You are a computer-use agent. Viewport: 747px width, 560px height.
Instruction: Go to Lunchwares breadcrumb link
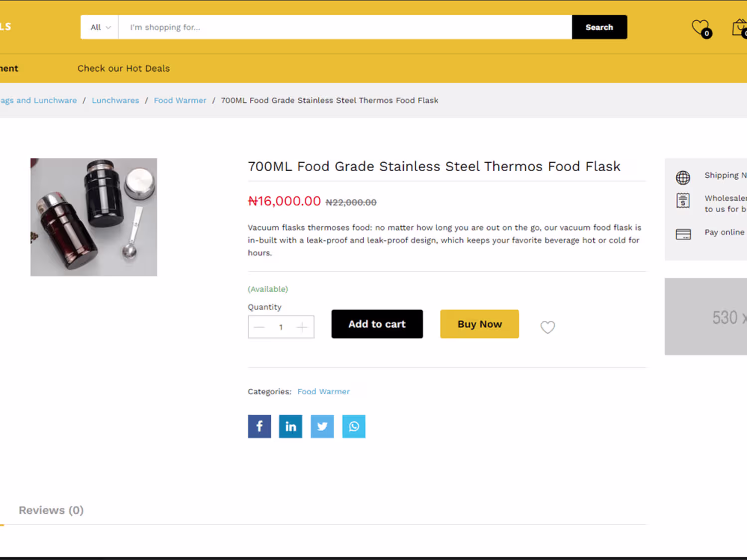pyautogui.click(x=116, y=101)
